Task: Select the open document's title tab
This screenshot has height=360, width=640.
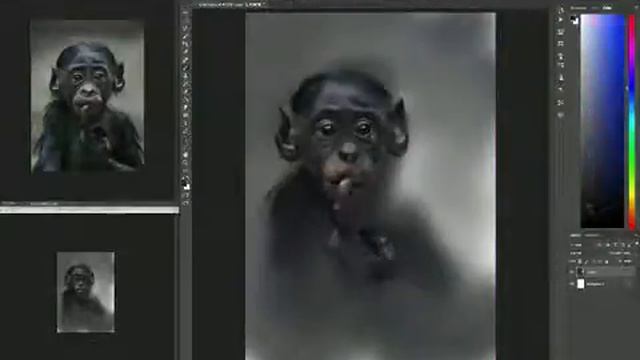Action: pos(231,4)
